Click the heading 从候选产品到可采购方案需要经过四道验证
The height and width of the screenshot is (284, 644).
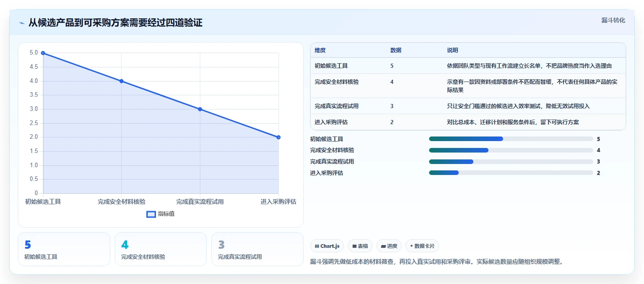point(115,23)
